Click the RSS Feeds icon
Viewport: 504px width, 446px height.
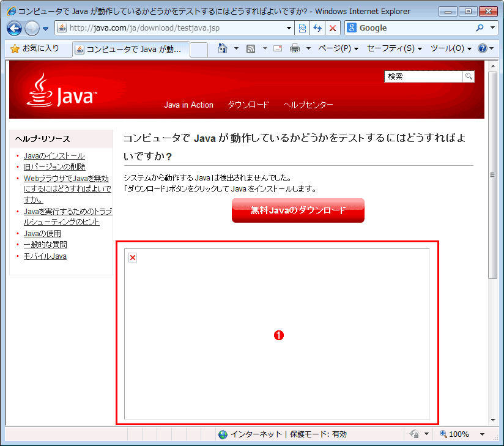(x=251, y=49)
